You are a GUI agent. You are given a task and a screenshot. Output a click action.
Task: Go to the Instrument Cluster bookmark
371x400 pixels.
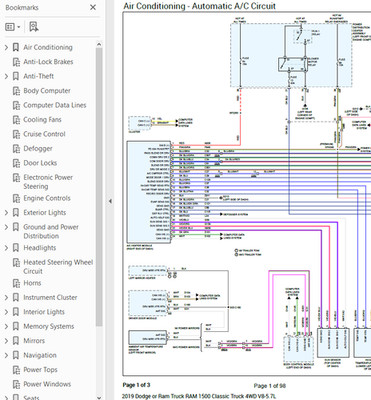tap(50, 297)
